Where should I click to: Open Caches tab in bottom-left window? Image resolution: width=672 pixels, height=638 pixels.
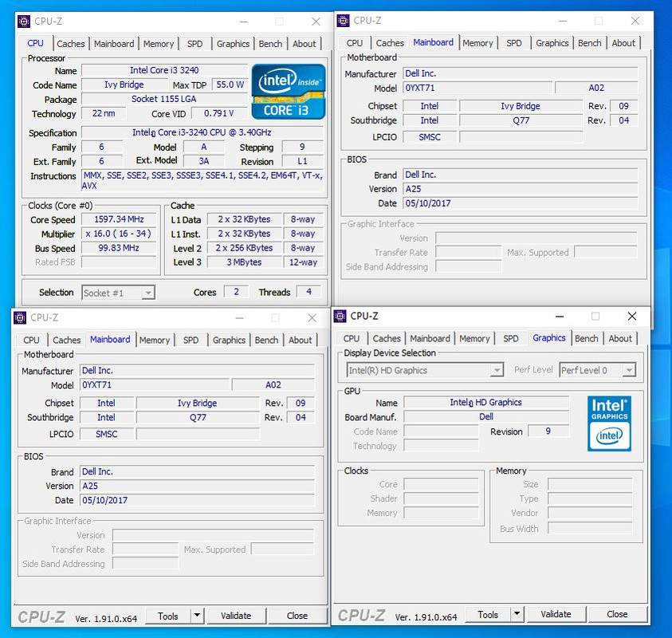pyautogui.click(x=67, y=340)
